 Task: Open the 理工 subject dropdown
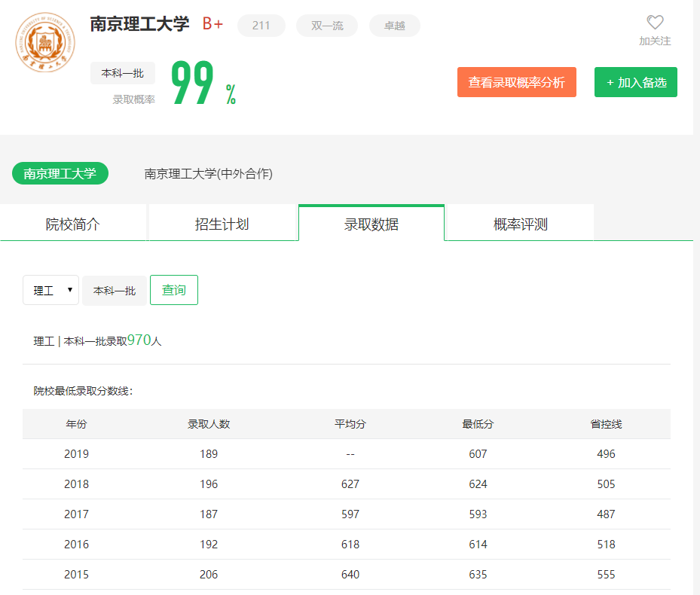point(51,290)
